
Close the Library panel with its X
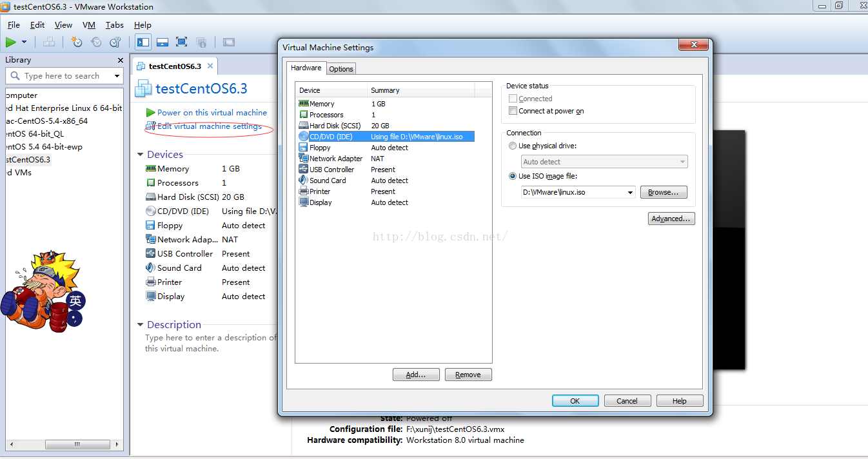click(x=120, y=60)
